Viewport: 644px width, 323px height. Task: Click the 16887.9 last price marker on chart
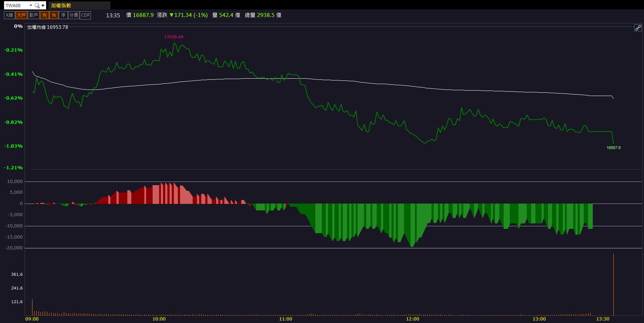614,148
